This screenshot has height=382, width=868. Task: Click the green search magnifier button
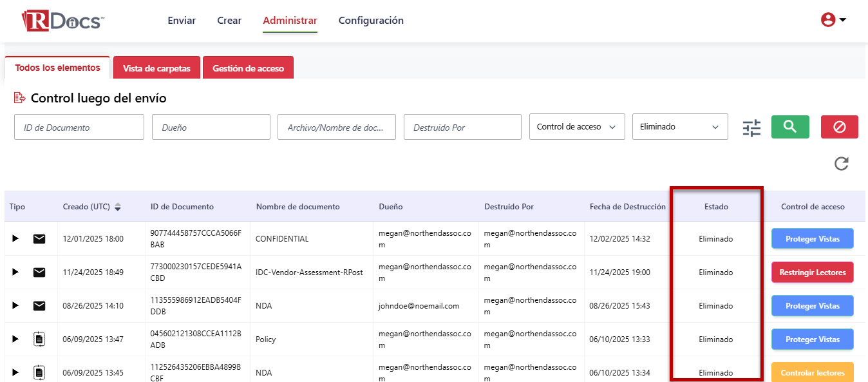[x=790, y=127]
